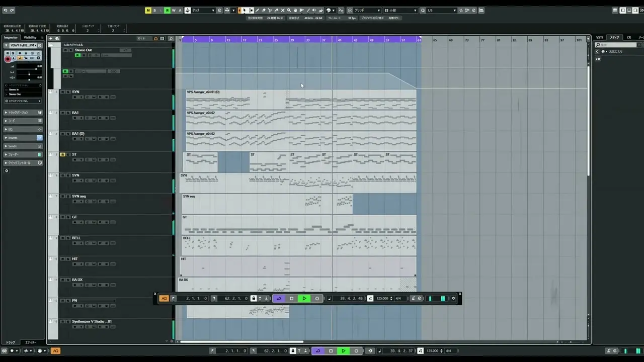Toggle the yellow mute button on ST track
This screenshot has height=362, width=644.
pos(62,154)
